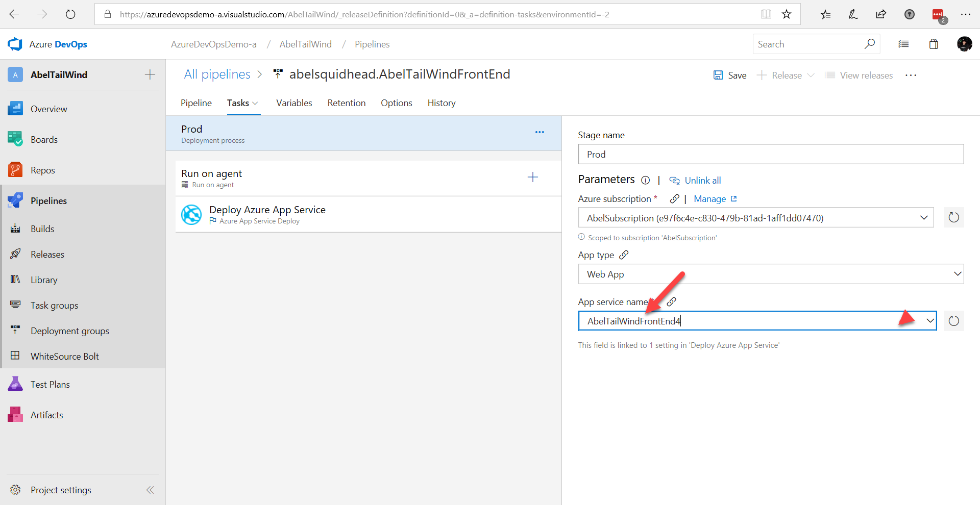The width and height of the screenshot is (980, 505).
Task: Switch to the Variables tab
Action: pos(294,103)
